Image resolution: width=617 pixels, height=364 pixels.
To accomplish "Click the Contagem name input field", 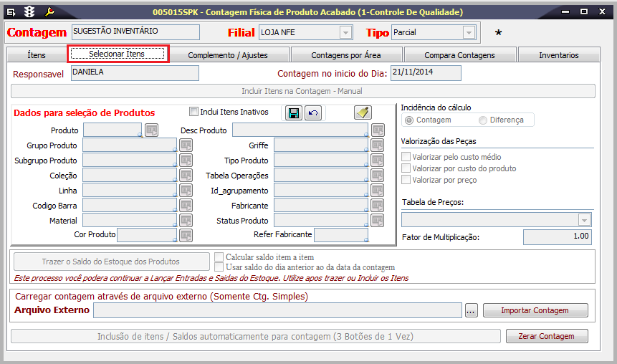I will point(135,32).
